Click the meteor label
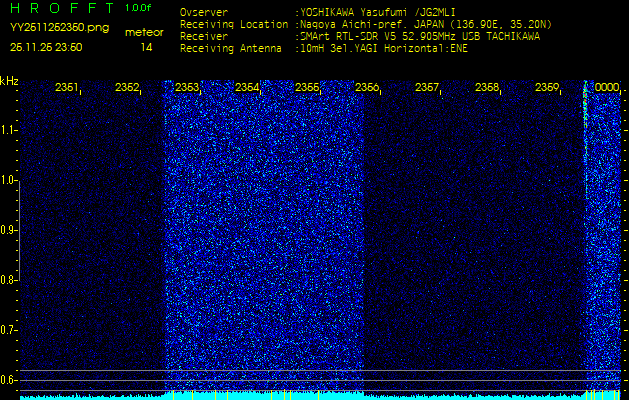 (x=144, y=32)
